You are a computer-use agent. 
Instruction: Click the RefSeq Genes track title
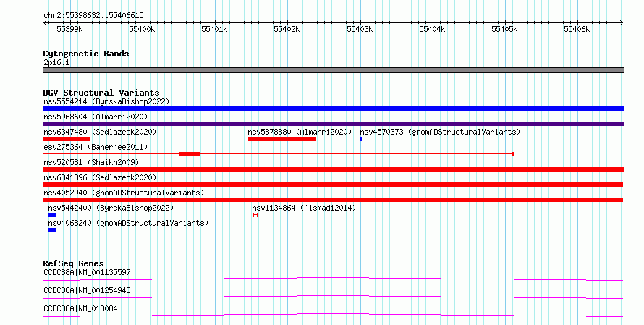73,263
